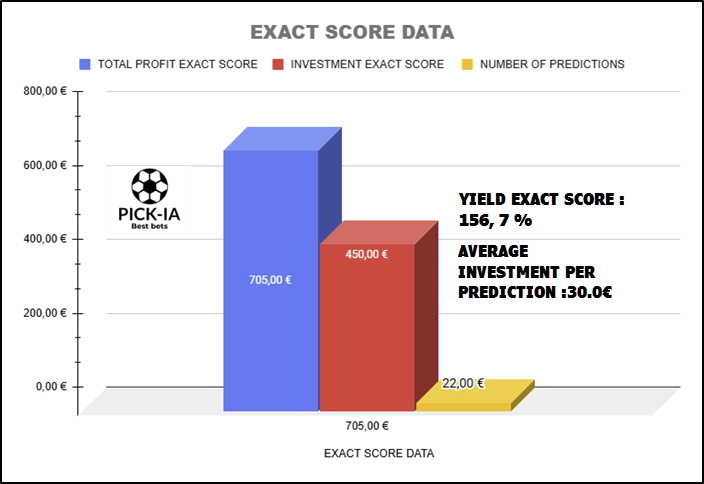Click the AVERAGE INVESTMENT PER PREDICTION text

[535, 272]
